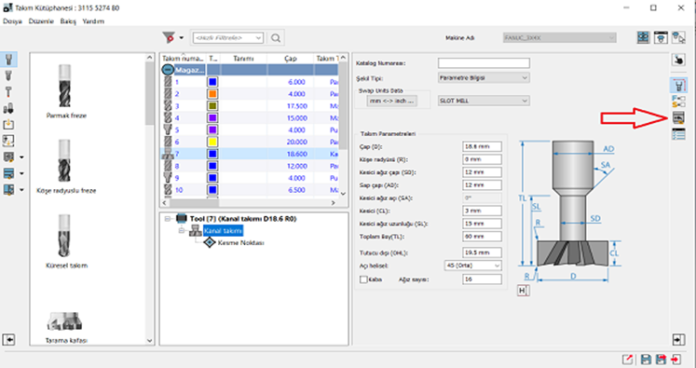Open the Hızlı Filtrele quick filter combo box
Viewport: 696px width, 368px height.
coord(228,38)
